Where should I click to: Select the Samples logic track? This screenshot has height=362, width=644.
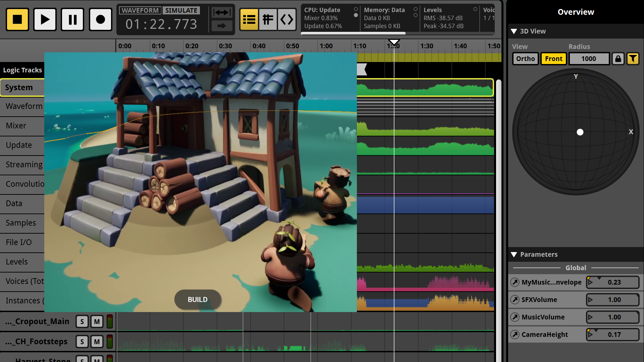pos(22,223)
